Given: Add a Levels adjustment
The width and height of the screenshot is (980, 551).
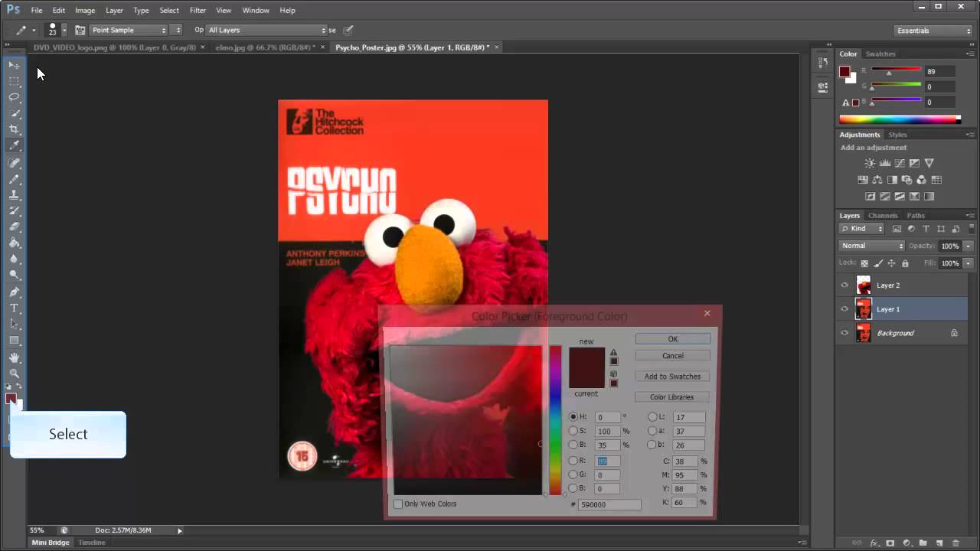Looking at the screenshot, I should point(884,163).
